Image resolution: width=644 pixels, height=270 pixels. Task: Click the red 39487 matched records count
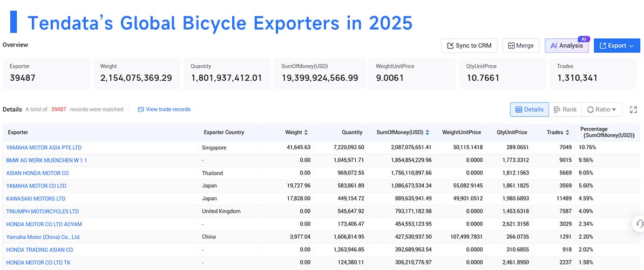[x=59, y=109]
